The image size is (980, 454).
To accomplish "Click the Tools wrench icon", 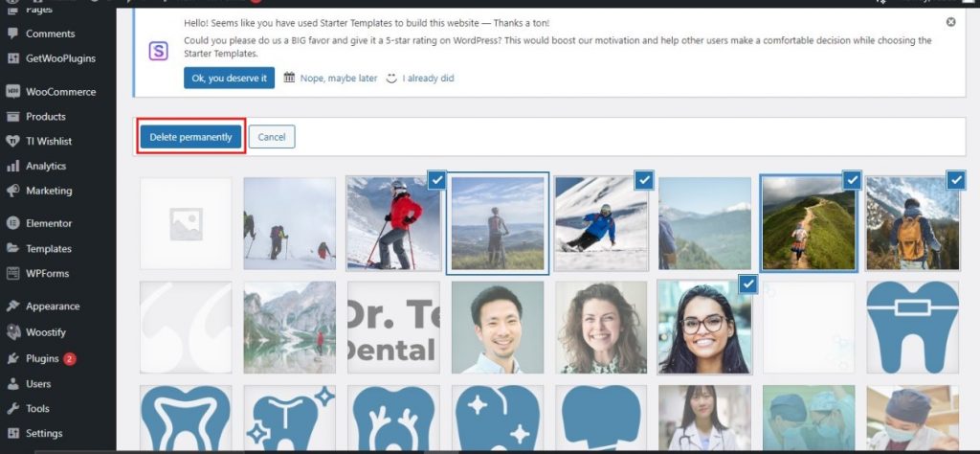I will coord(12,408).
